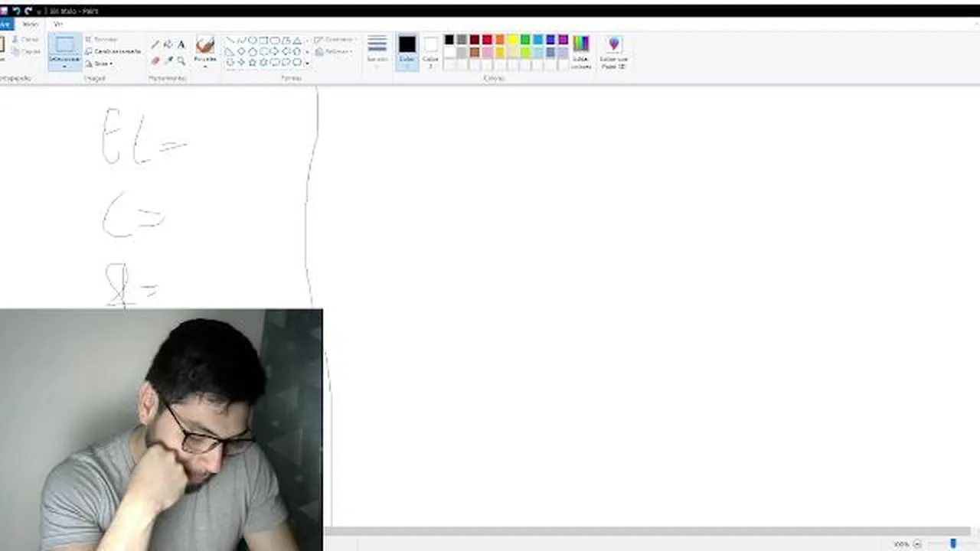Pick the gray color swatch
Viewport: 980px width, 551px height.
462,40
